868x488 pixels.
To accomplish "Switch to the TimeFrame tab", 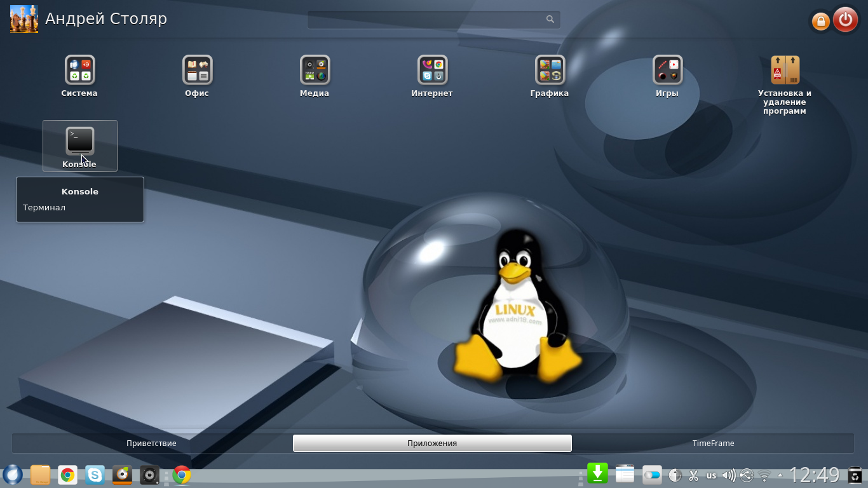I will coord(714,444).
